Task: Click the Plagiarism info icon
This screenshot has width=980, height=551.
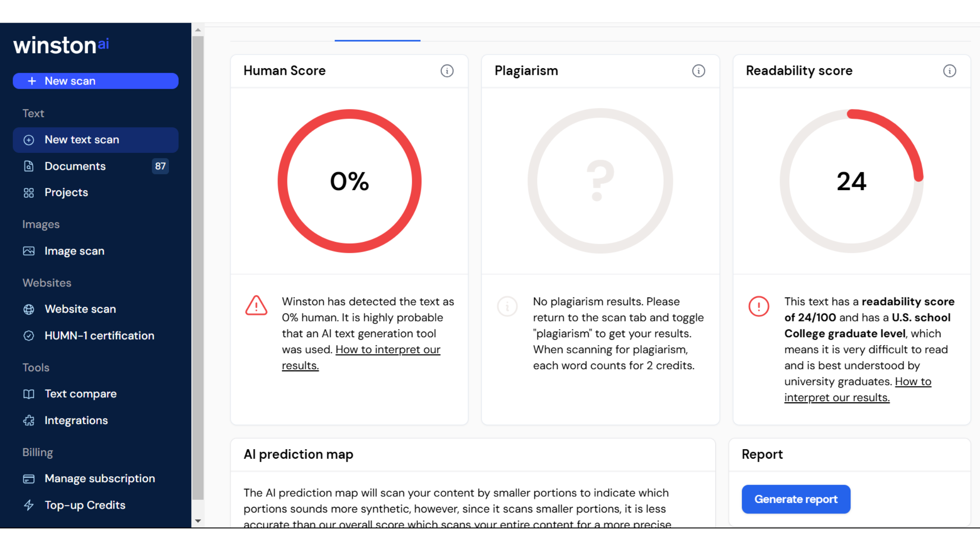Action: [698, 71]
